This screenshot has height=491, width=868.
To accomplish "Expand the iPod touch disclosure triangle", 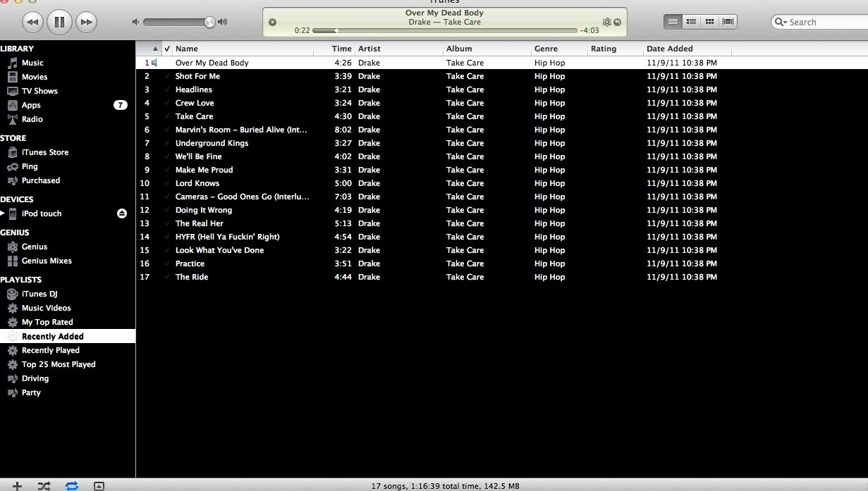I will [3, 213].
